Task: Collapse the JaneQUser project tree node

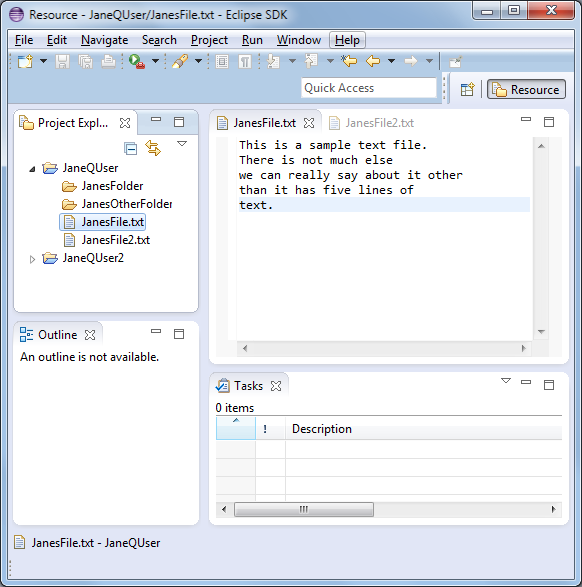Action: (x=32, y=169)
